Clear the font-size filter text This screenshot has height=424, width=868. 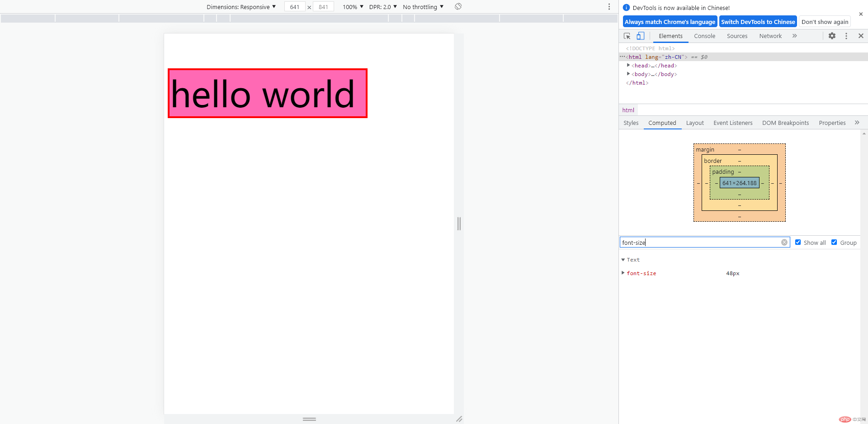784,243
